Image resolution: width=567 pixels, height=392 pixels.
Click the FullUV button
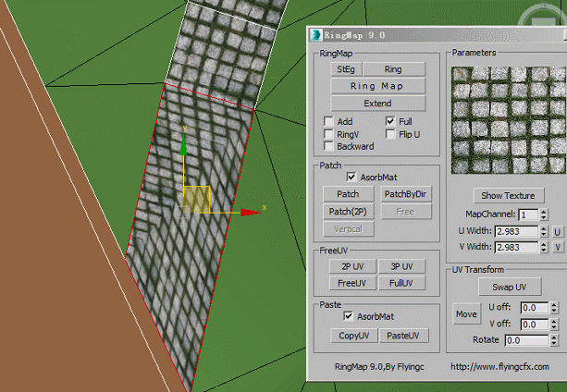(401, 283)
